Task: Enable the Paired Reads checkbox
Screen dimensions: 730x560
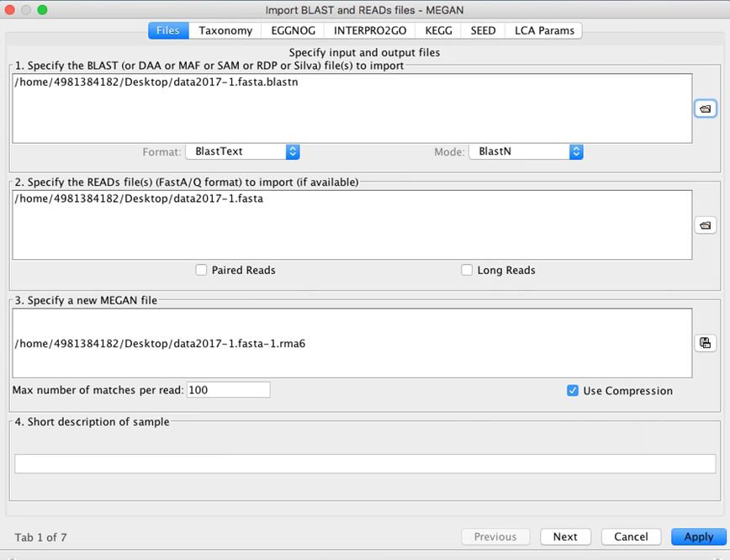Action: pyautogui.click(x=201, y=270)
